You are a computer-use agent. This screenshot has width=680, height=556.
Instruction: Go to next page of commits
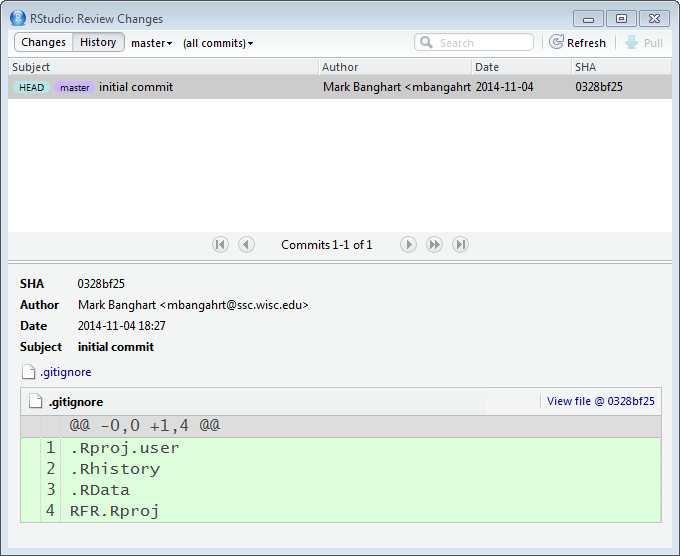(408, 245)
